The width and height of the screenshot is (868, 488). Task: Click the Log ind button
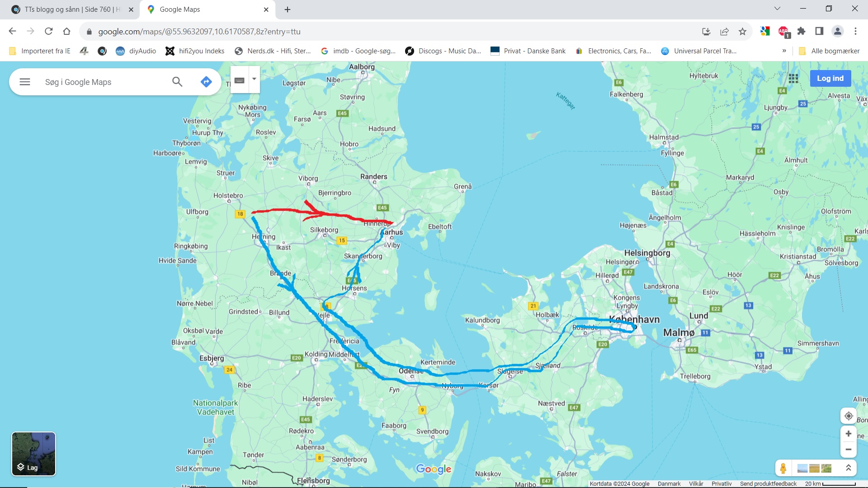click(830, 78)
